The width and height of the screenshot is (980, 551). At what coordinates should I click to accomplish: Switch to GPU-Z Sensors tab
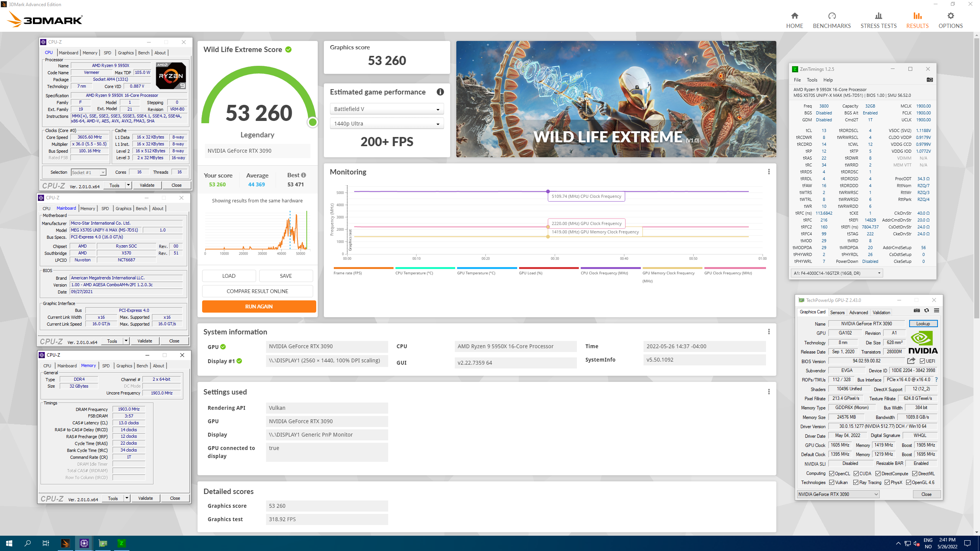837,313
